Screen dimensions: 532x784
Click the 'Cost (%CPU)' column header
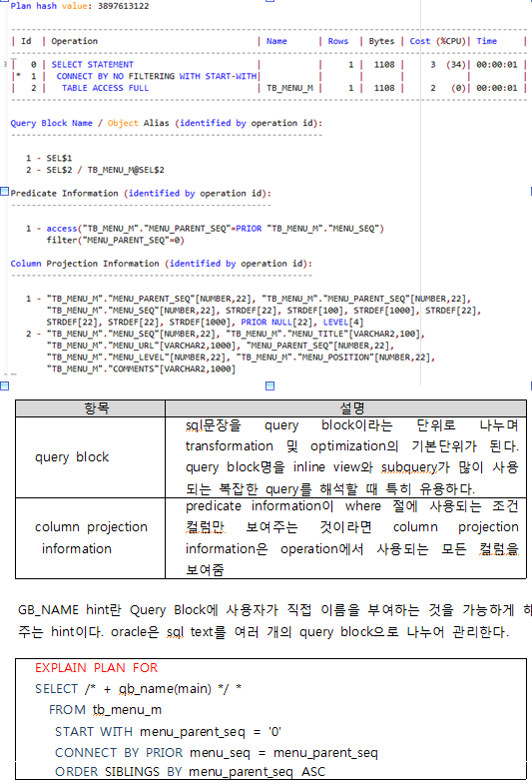(437, 41)
